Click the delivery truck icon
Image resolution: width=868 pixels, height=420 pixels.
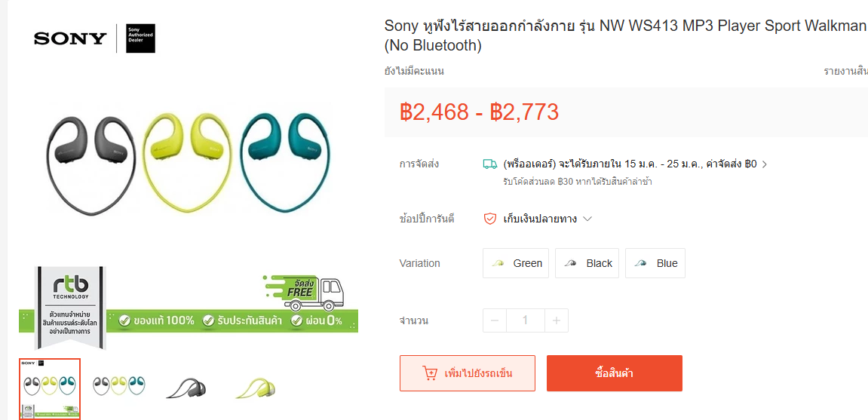490,164
